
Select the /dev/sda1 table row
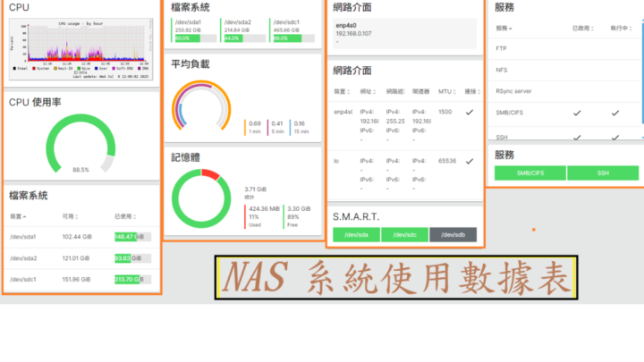click(81, 237)
